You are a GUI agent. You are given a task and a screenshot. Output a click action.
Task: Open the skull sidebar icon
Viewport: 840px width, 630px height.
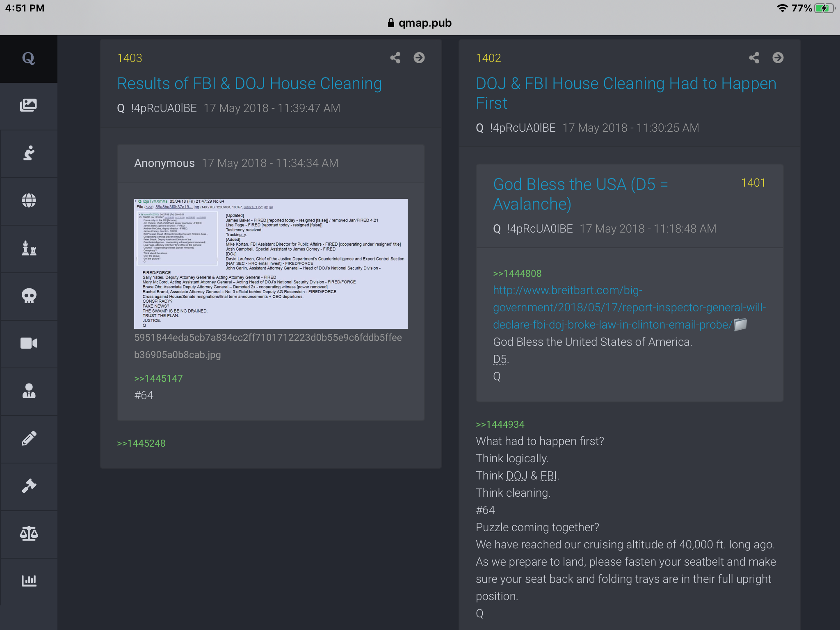pos(28,296)
